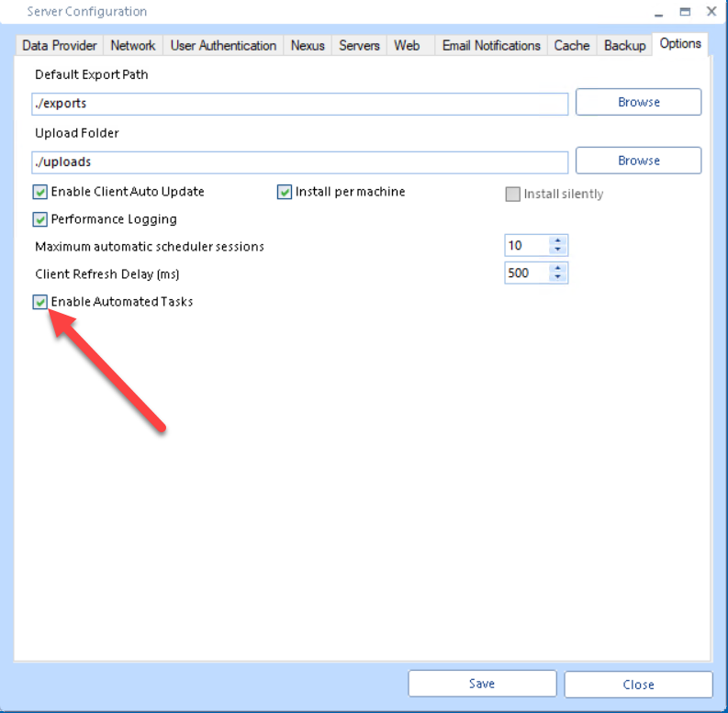Select the User Authentication tab
Image resolution: width=728 pixels, height=713 pixels.
click(223, 46)
